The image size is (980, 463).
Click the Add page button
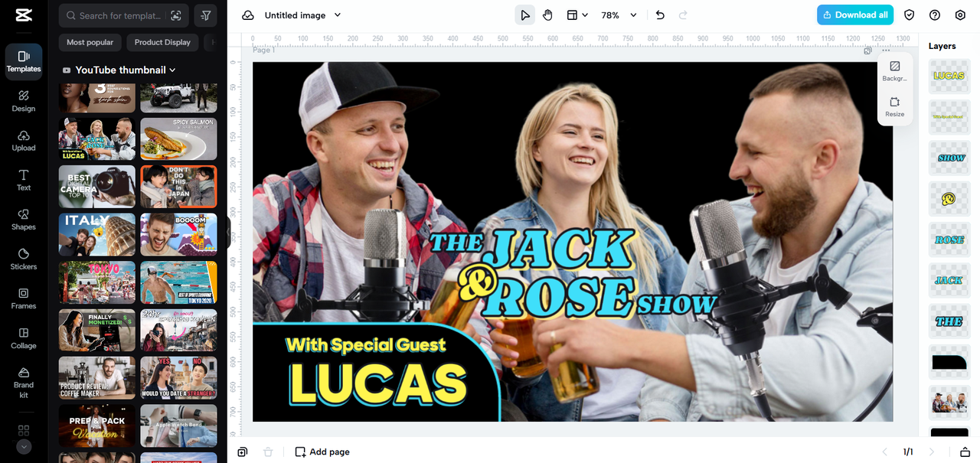[x=322, y=452]
